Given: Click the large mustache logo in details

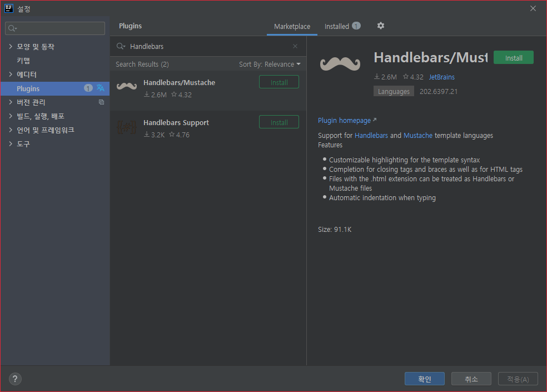Looking at the screenshot, I should tap(340, 63).
